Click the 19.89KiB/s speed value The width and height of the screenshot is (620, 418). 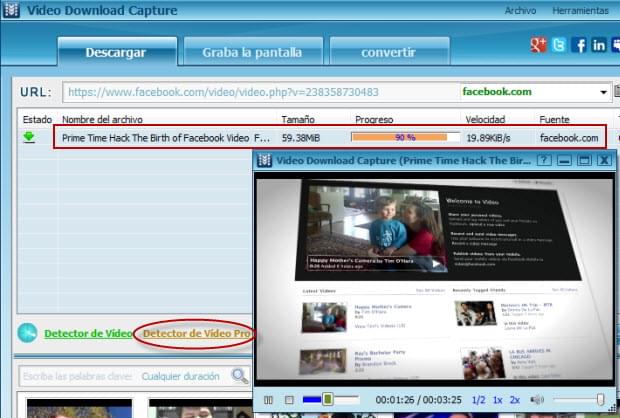pyautogui.click(x=488, y=138)
